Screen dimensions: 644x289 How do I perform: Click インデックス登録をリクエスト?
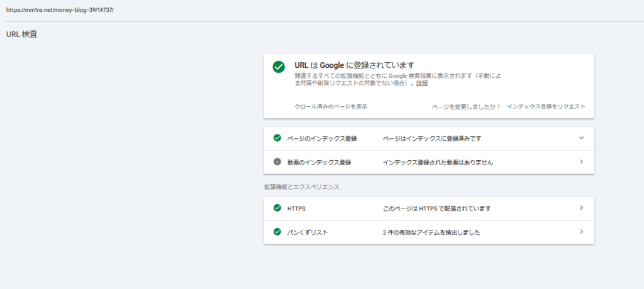546,107
